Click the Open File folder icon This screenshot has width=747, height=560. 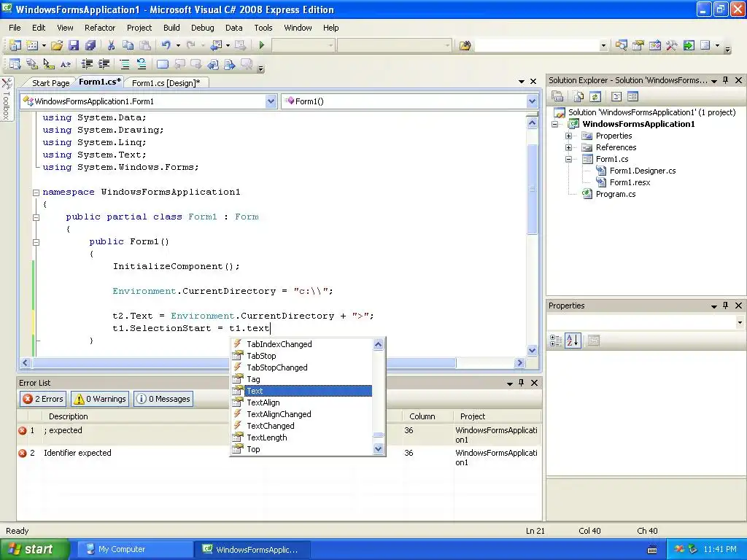[x=57, y=45]
